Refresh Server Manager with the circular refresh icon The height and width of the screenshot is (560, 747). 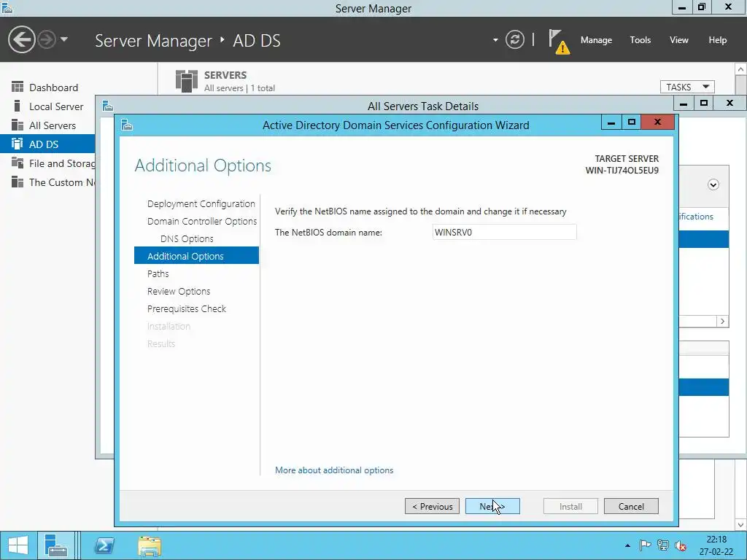[x=514, y=39]
